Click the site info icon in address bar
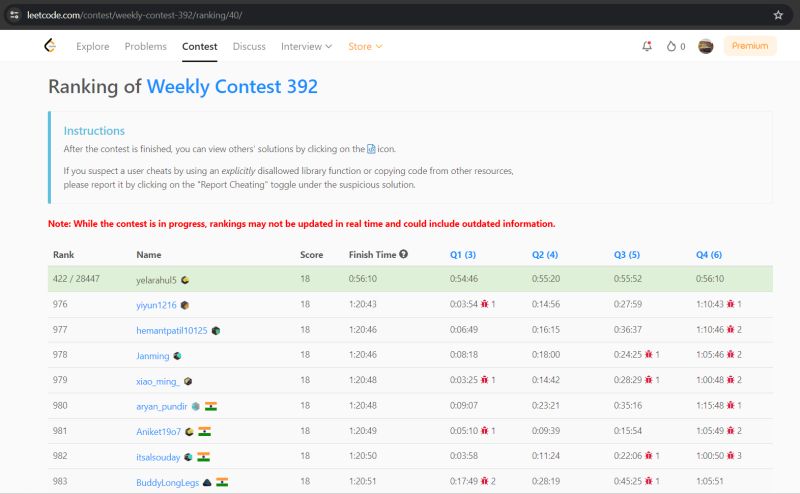 tap(14, 15)
